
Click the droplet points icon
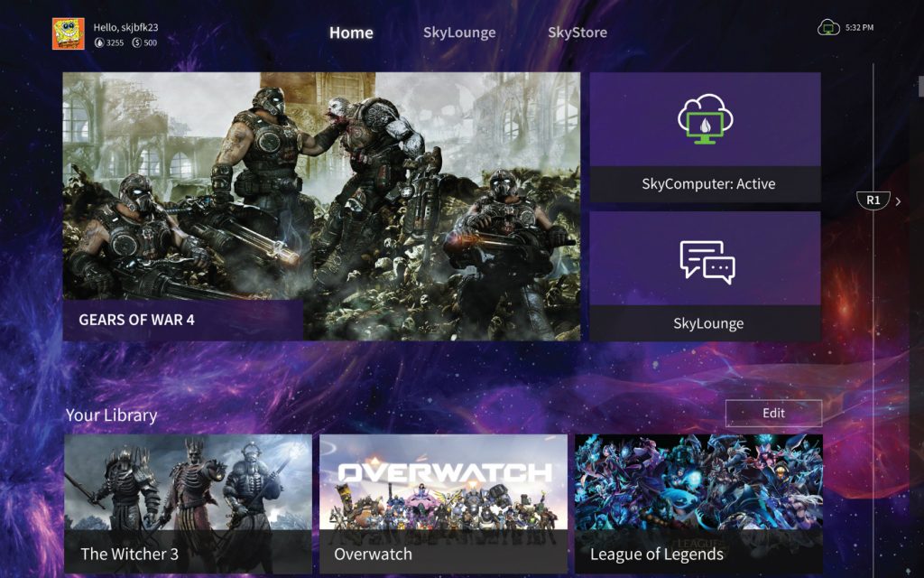pos(99,42)
